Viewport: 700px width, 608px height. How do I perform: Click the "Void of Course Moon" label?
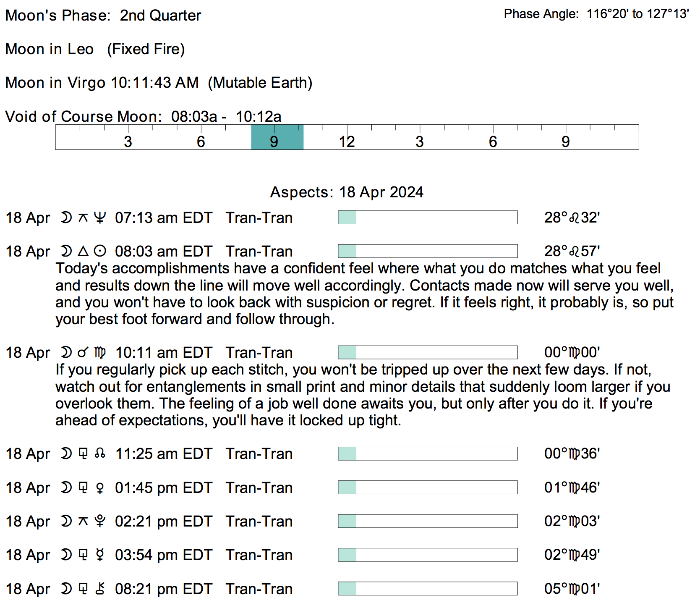coord(83,116)
